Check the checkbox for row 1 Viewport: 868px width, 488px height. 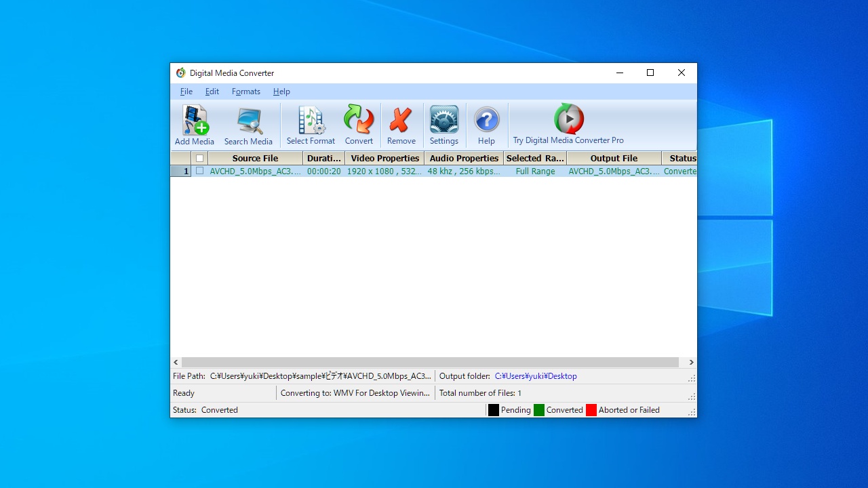(x=199, y=171)
